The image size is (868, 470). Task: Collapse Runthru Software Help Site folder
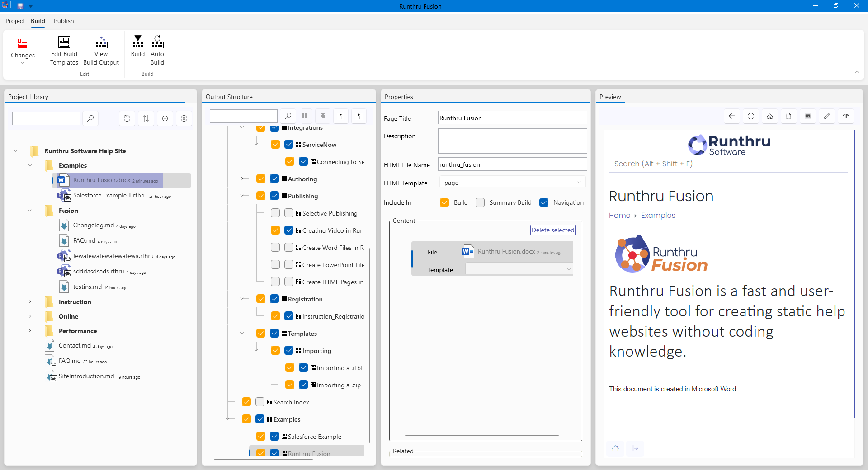15,151
